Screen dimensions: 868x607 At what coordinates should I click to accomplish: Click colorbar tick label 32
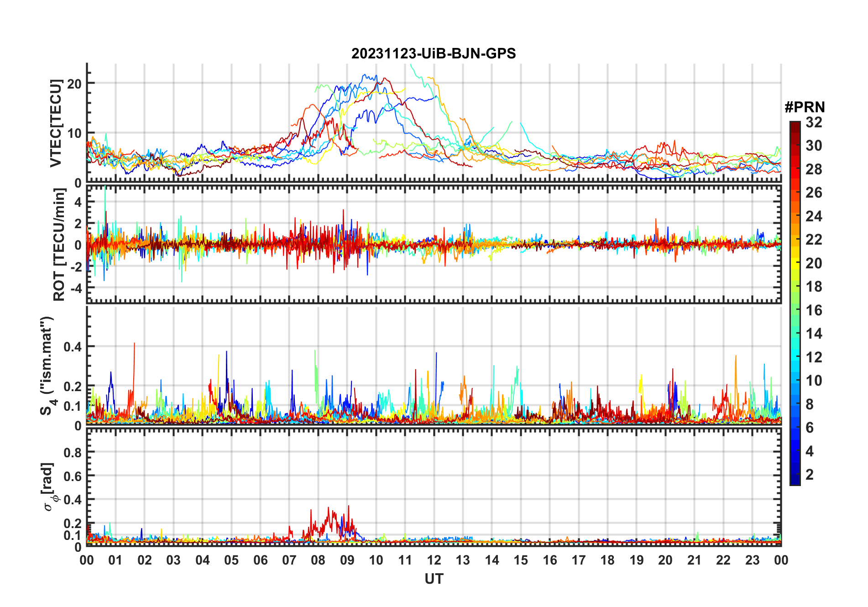coord(814,122)
